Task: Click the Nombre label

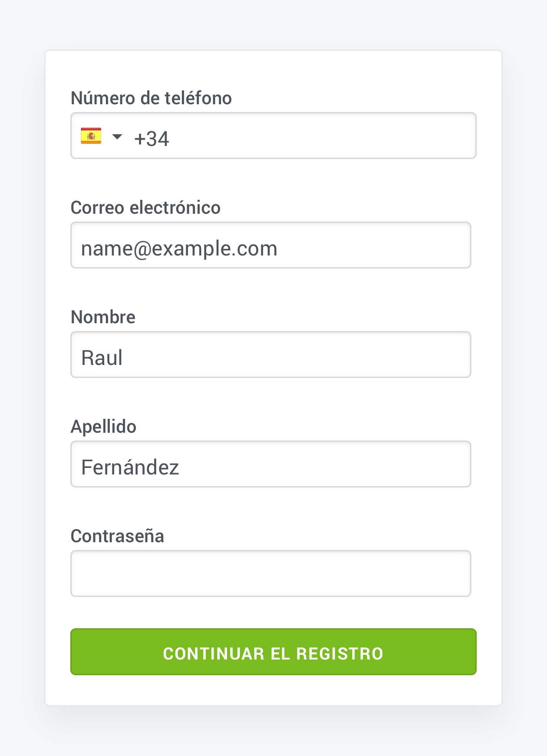Action: (x=103, y=317)
